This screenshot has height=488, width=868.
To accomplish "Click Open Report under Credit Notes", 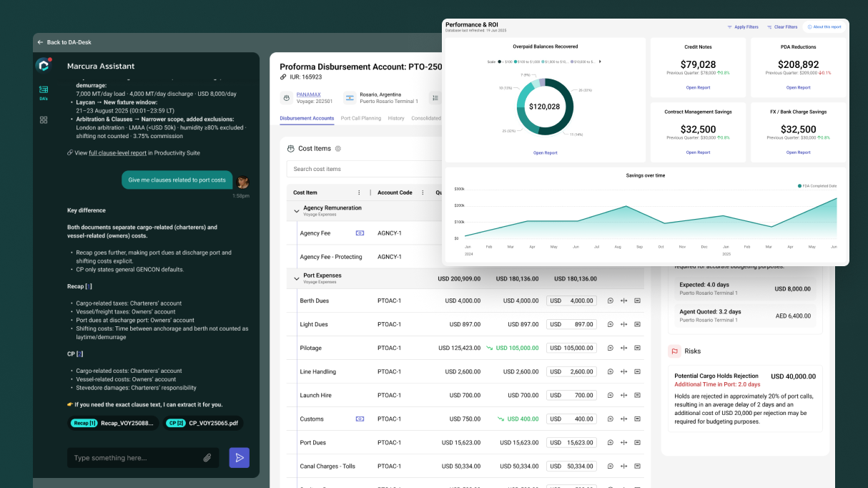I will coord(698,87).
